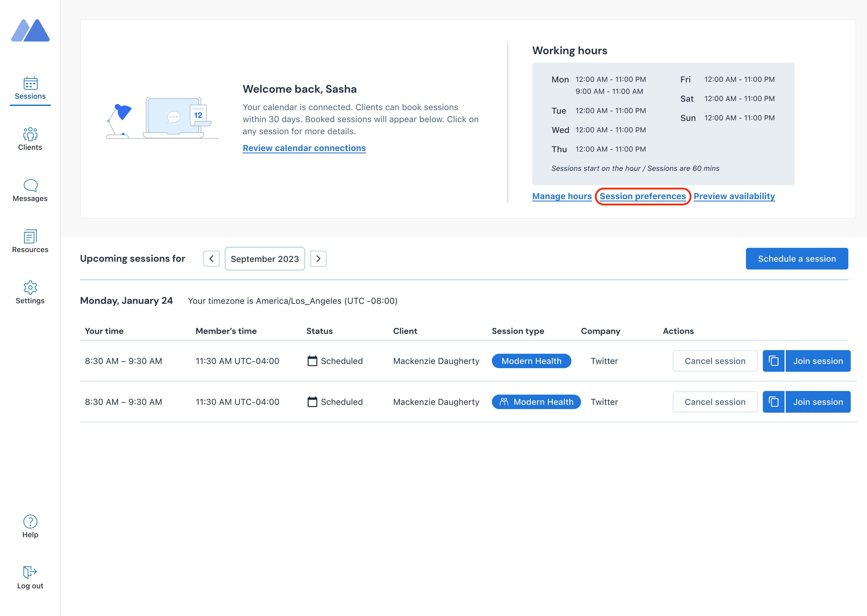Advance to next month with right chevron
This screenshot has height=616, width=867.
pyautogui.click(x=318, y=259)
